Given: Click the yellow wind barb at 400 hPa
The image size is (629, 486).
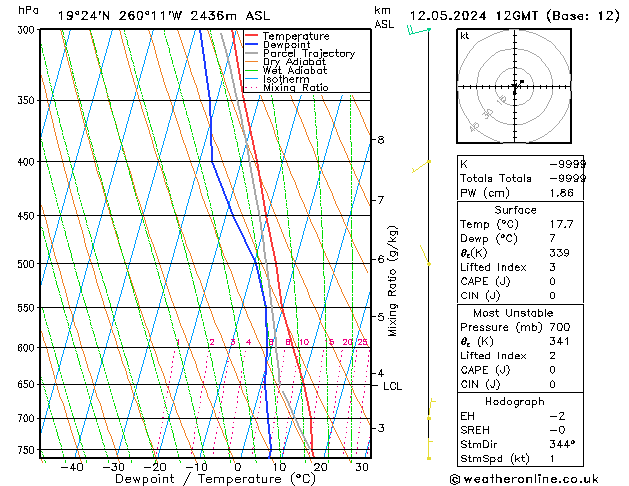Looking at the screenshot, I should click(x=421, y=166).
